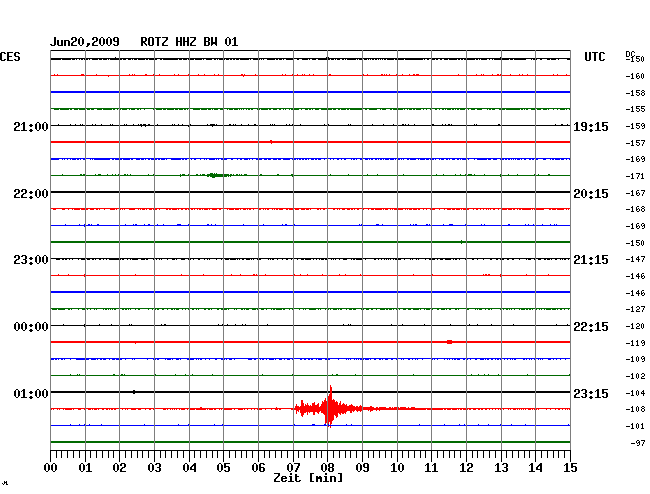Click the DC offset value -147

pos(635,259)
